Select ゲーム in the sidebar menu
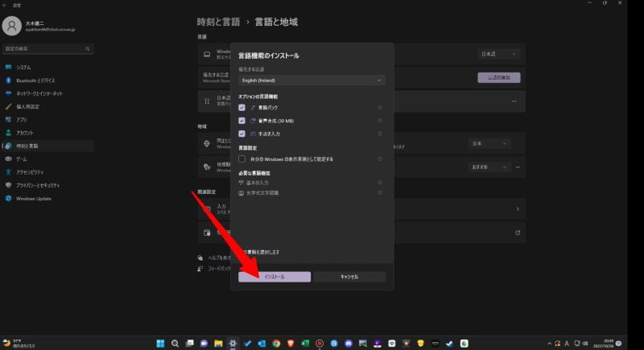The height and width of the screenshot is (350, 644). 22,159
